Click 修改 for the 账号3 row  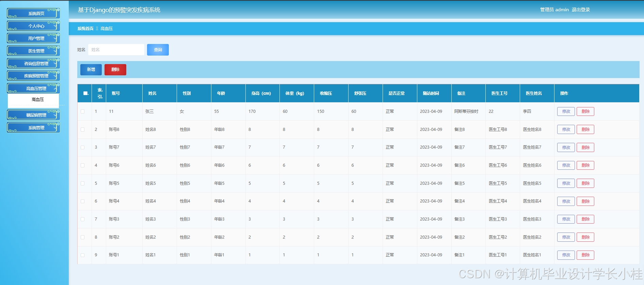[x=566, y=219]
